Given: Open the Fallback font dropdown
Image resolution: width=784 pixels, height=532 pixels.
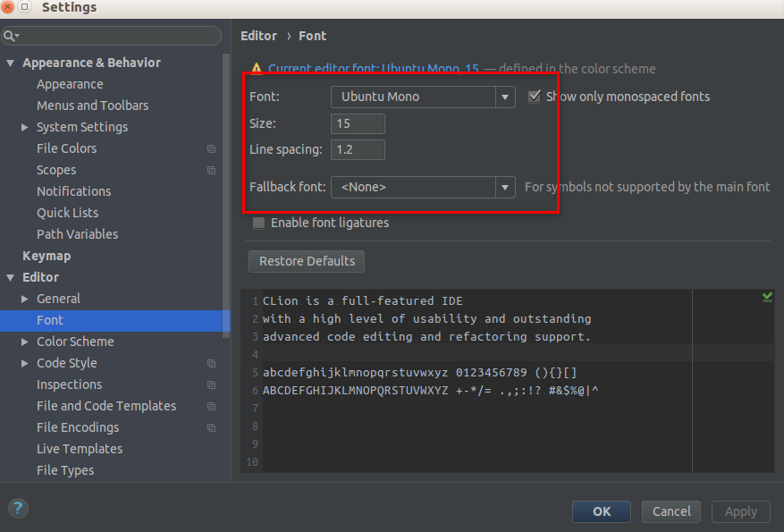Looking at the screenshot, I should coord(423,187).
